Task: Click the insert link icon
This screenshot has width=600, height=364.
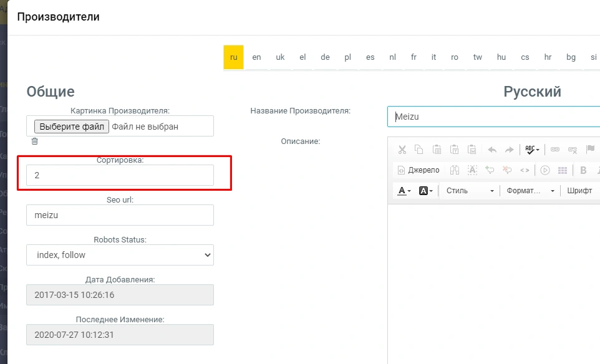Action: pos(554,150)
